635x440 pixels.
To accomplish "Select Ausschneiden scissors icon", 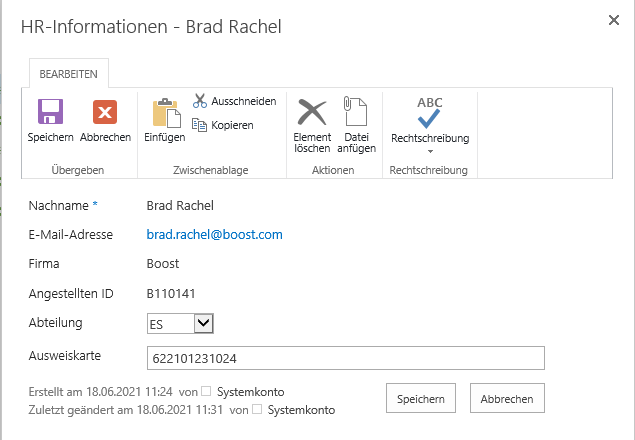I will pos(200,101).
